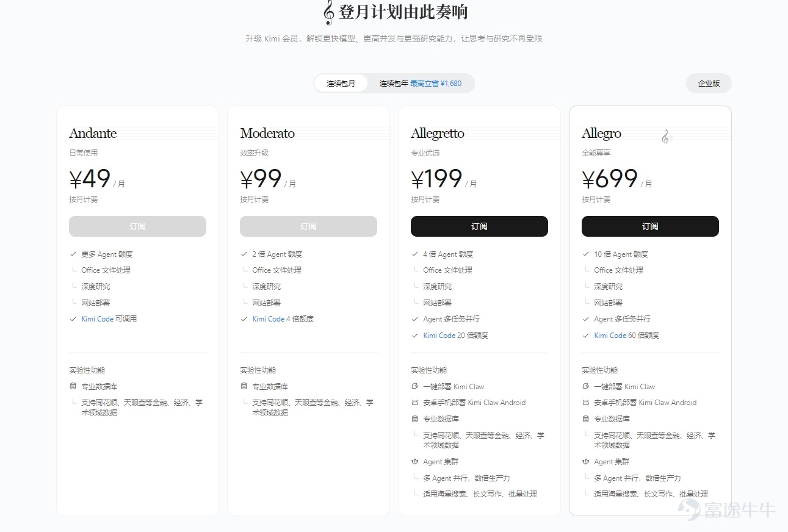Image resolution: width=788 pixels, height=532 pixels.
Task: Click the 订阅 button under Andante
Action: pos(137,226)
